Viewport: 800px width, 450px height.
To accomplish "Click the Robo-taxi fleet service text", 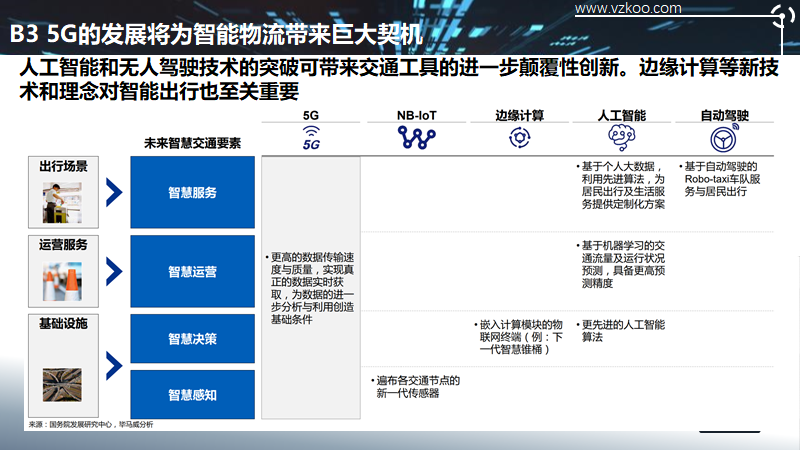I will click(720, 179).
